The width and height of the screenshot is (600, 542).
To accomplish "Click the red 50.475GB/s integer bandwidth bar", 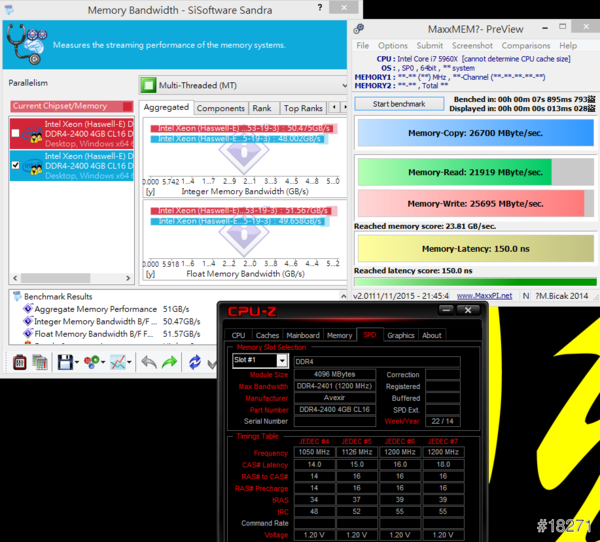I will [244, 128].
